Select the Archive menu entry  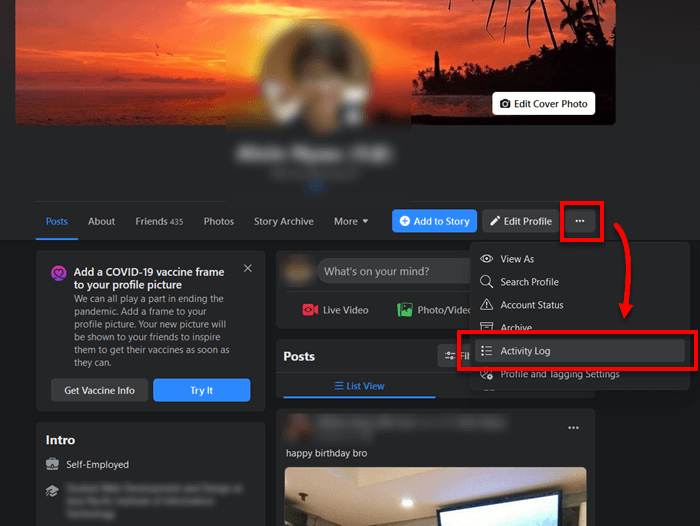[579, 327]
